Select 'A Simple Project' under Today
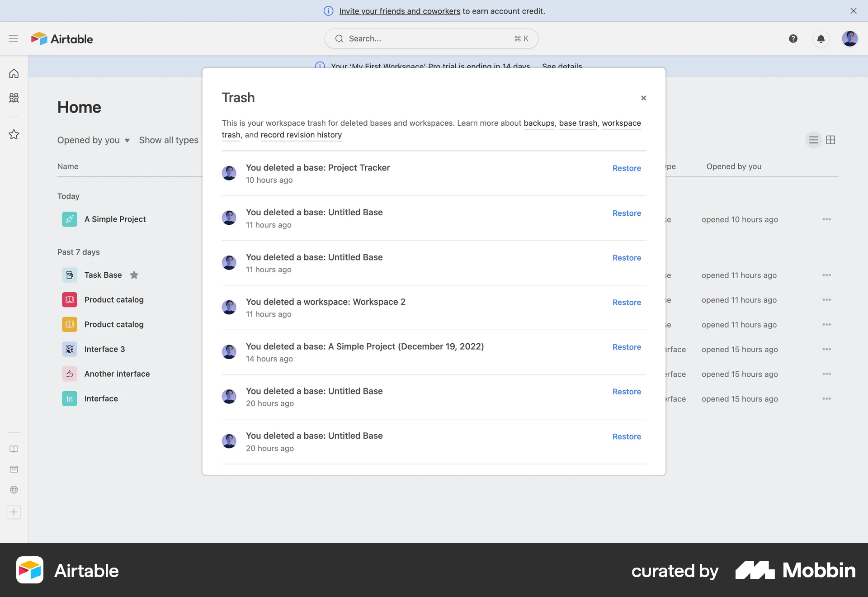The image size is (868, 597). pyautogui.click(x=115, y=219)
